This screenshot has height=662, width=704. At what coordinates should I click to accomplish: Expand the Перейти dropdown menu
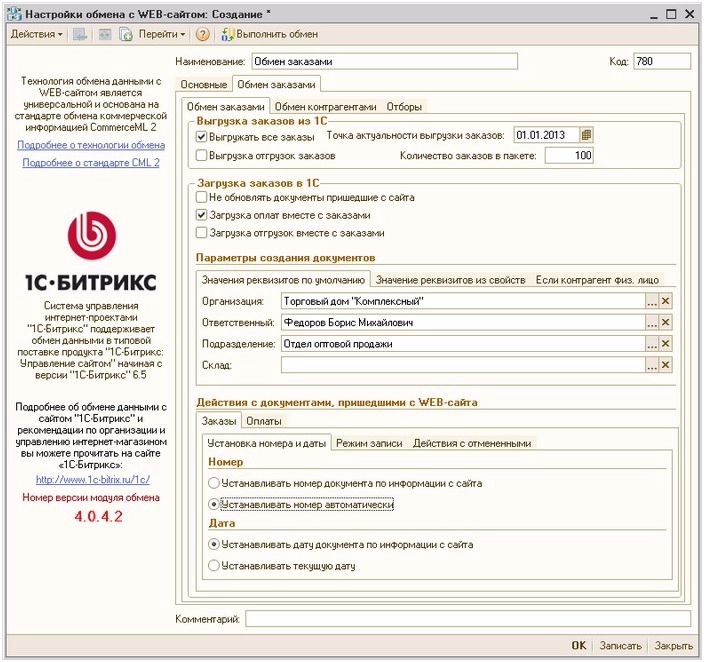coord(161,34)
